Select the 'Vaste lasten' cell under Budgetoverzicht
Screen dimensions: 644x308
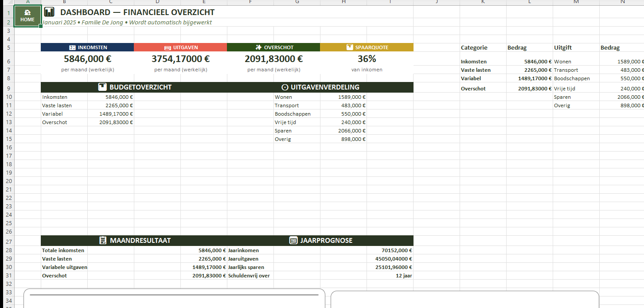(57, 105)
